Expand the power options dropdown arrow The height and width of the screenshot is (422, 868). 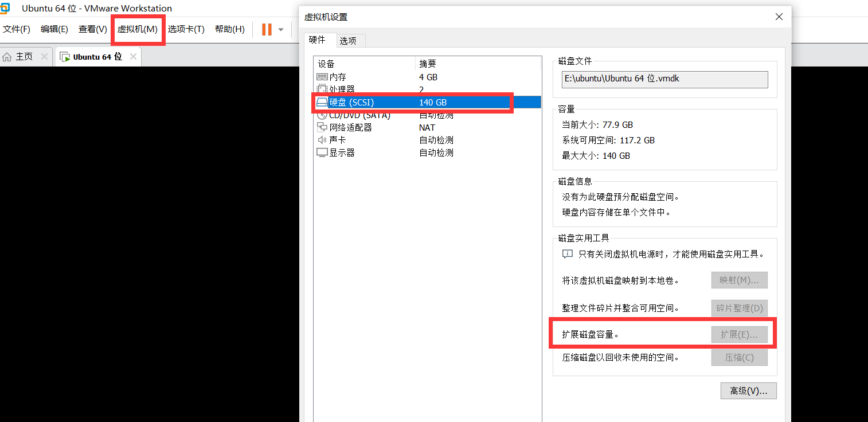(x=281, y=30)
